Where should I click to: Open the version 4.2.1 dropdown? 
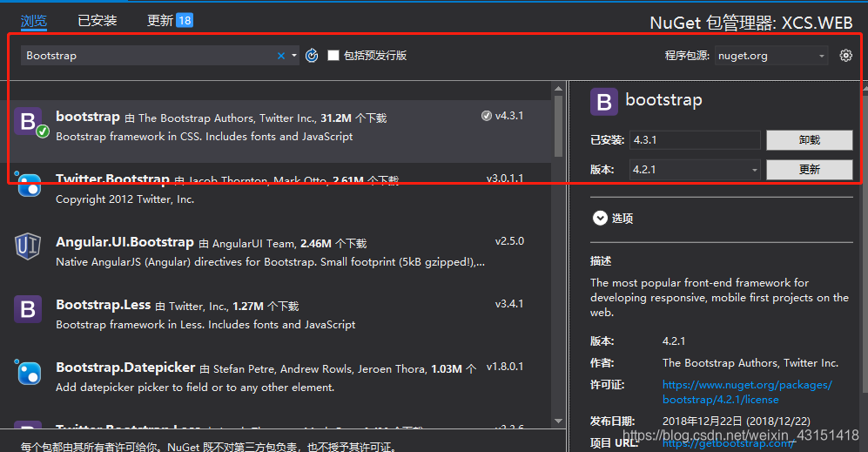pyautogui.click(x=695, y=170)
